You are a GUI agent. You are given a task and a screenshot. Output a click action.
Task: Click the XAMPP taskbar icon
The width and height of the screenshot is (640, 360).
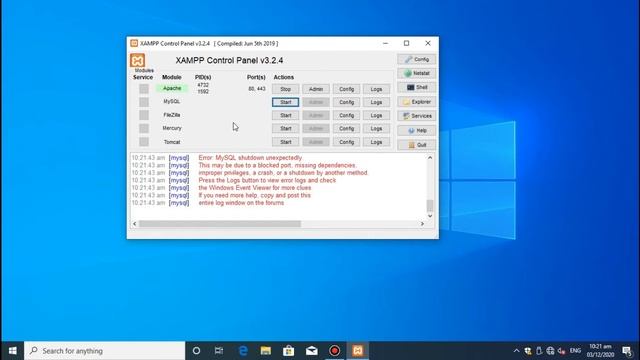pyautogui.click(x=358, y=351)
